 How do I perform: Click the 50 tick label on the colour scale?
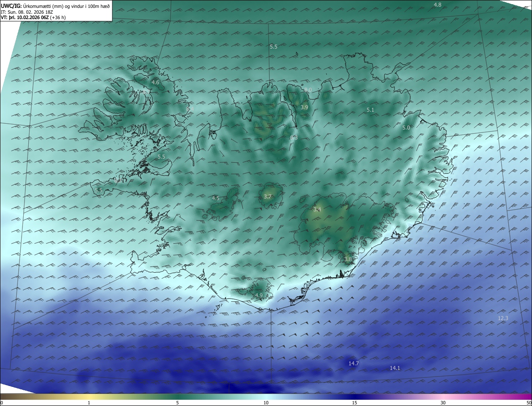529,403
